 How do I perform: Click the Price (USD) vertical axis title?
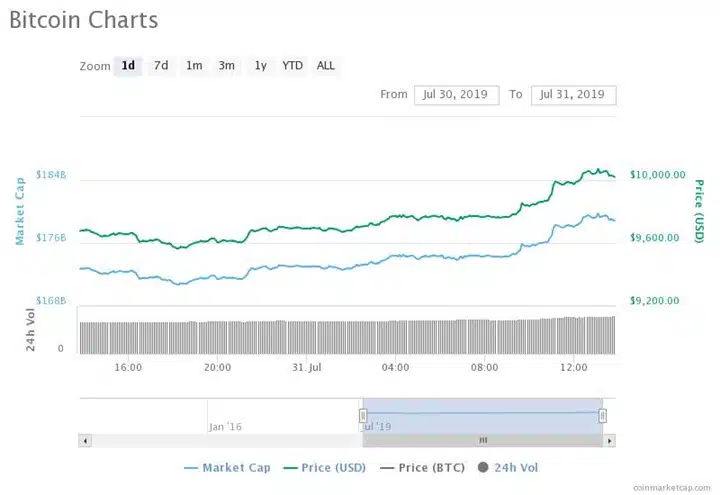[699, 211]
